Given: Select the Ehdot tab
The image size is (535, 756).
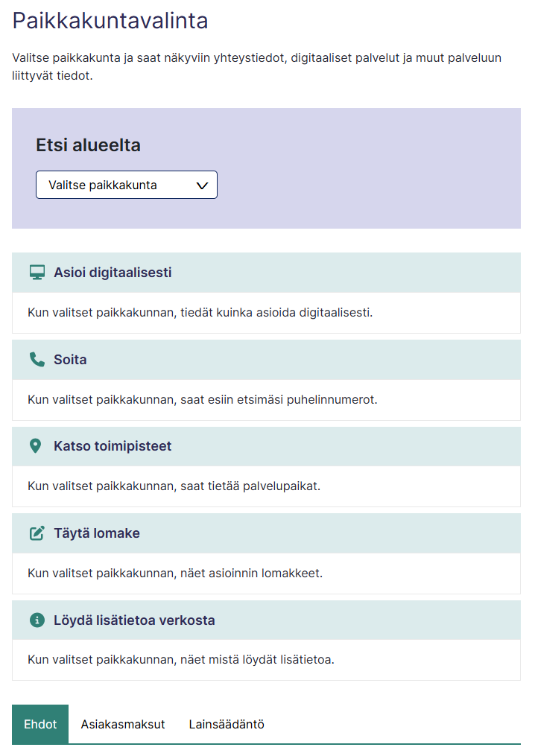Looking at the screenshot, I should coord(40,724).
